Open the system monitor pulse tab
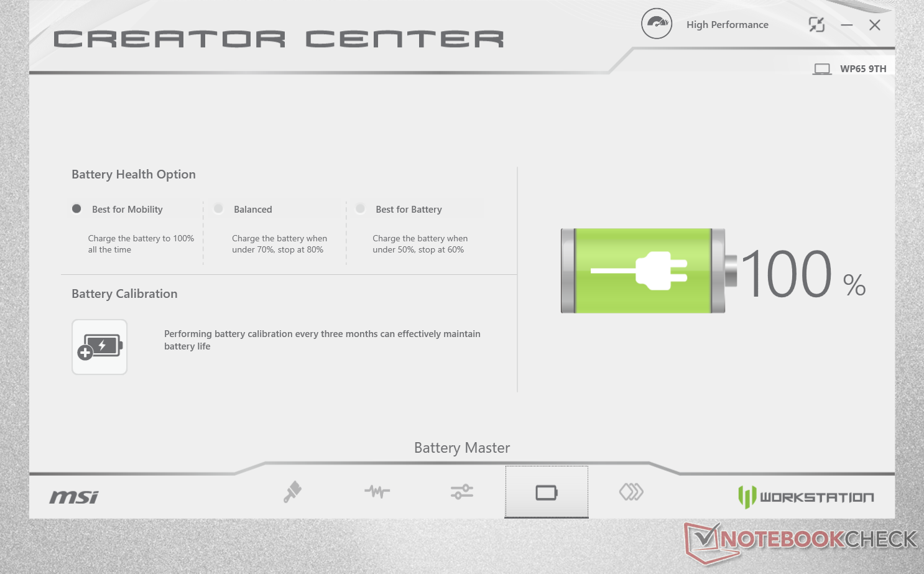This screenshot has width=924, height=574. pyautogui.click(x=377, y=492)
